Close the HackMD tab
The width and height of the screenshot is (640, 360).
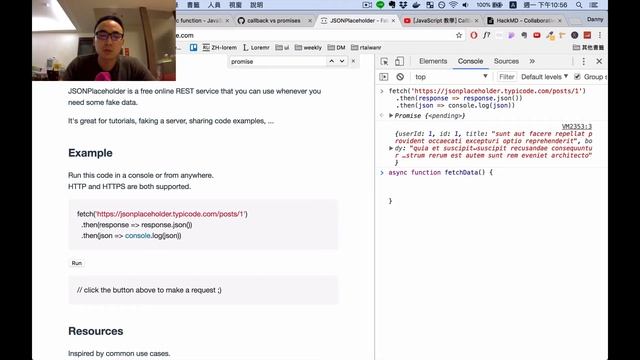point(560,20)
